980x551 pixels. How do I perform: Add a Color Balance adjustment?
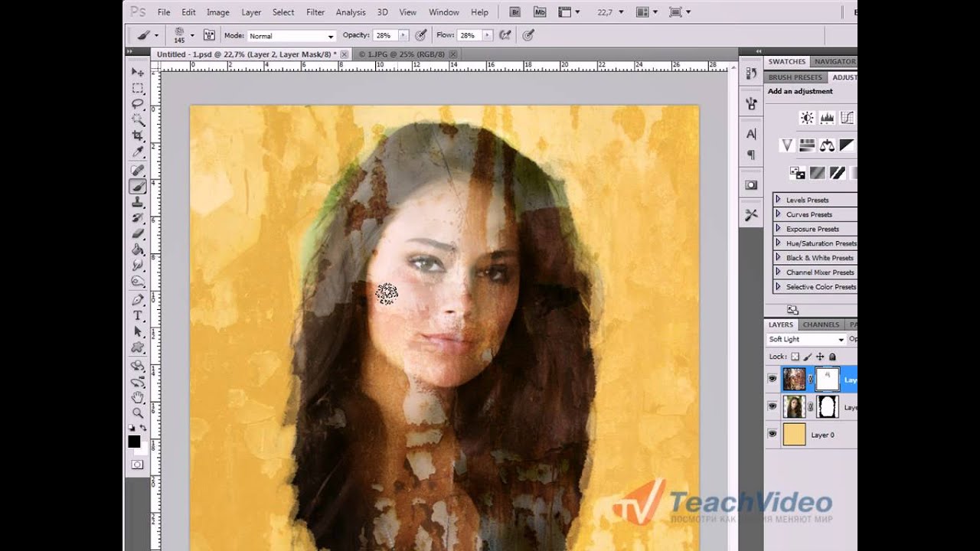(827, 145)
